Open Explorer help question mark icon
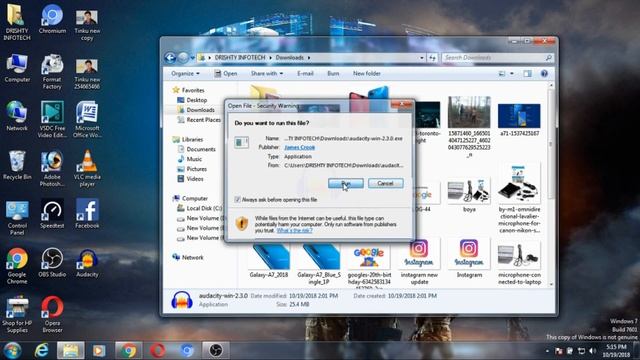 click(544, 73)
